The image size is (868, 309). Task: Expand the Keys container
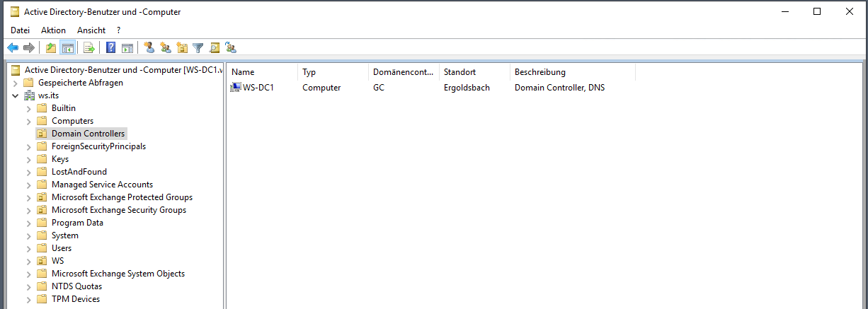[x=28, y=159]
